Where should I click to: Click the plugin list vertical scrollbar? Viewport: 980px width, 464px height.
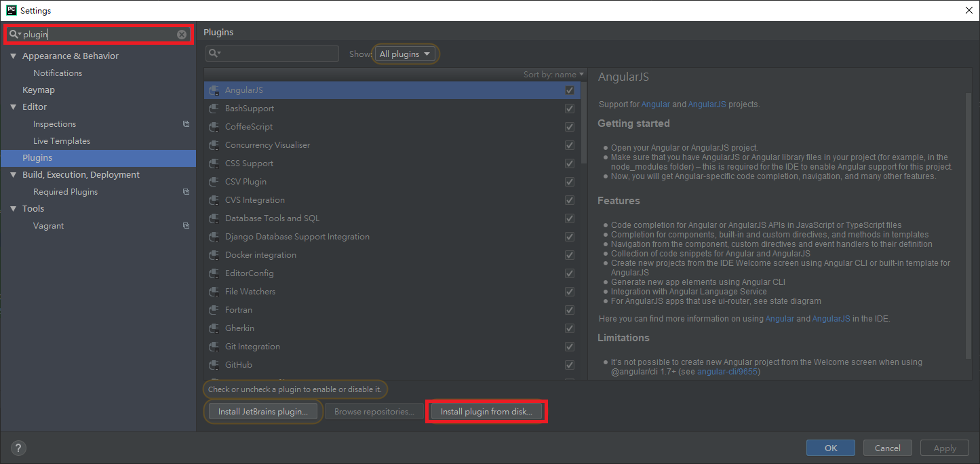coord(584,122)
